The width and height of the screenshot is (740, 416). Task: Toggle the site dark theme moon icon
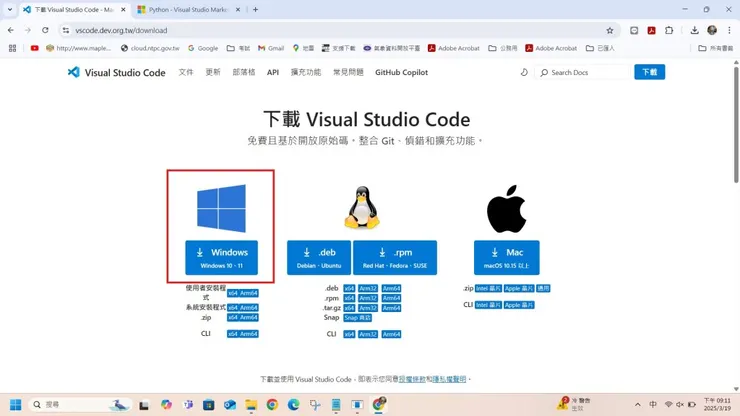524,72
